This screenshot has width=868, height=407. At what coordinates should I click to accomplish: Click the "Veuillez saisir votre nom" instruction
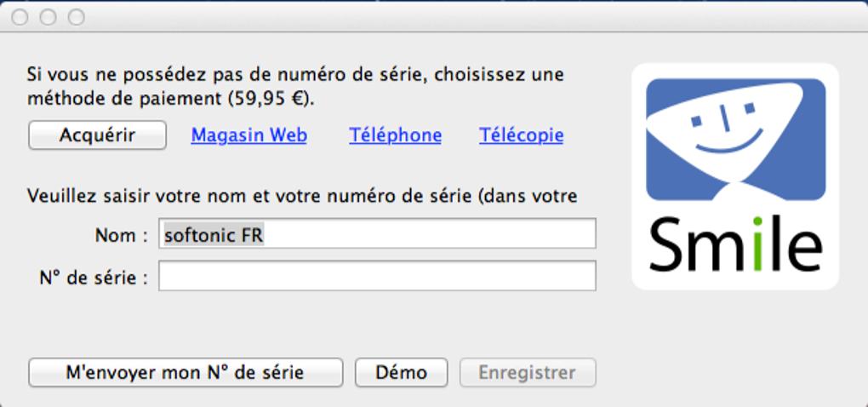pyautogui.click(x=301, y=197)
